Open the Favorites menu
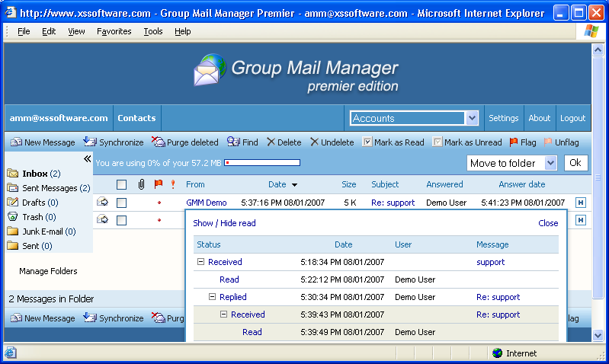The image size is (609, 364). tap(114, 31)
